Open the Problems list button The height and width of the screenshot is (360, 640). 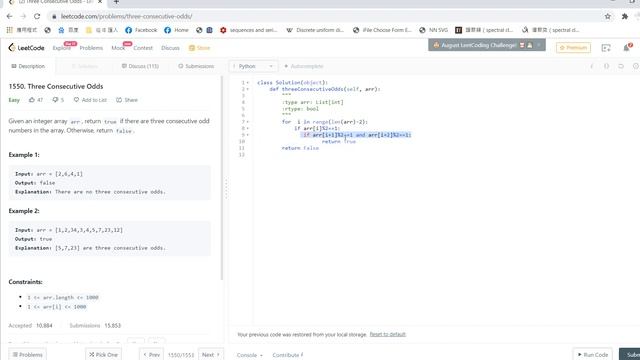click(x=27, y=354)
